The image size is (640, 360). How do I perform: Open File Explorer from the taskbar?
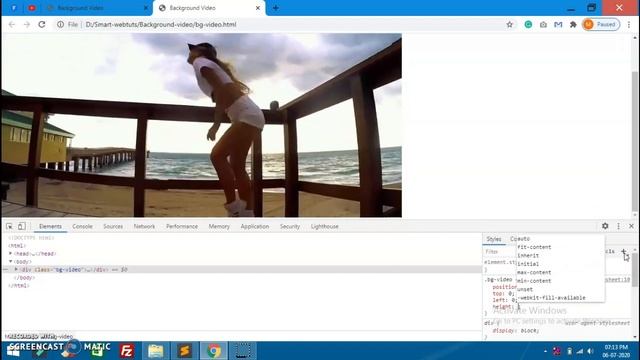(x=156, y=351)
